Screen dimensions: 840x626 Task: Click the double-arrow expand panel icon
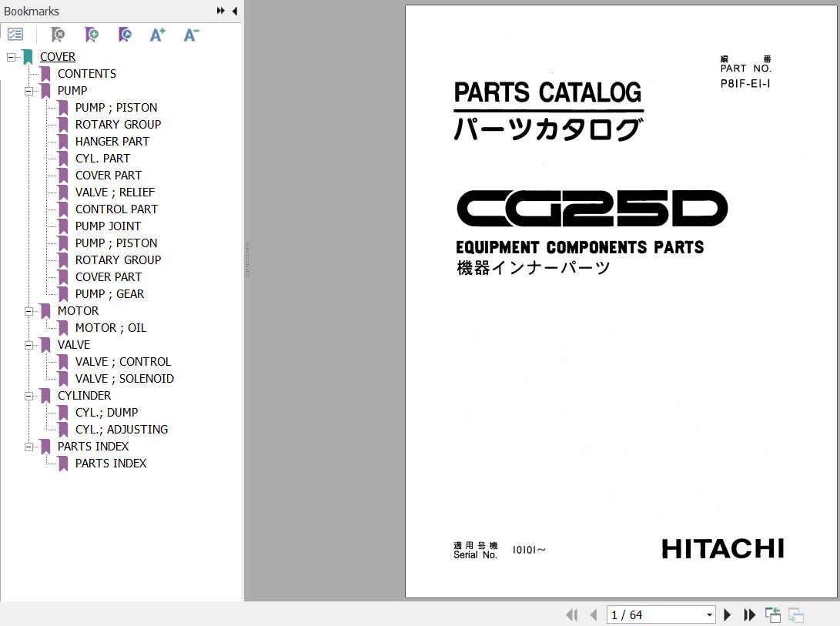click(221, 11)
